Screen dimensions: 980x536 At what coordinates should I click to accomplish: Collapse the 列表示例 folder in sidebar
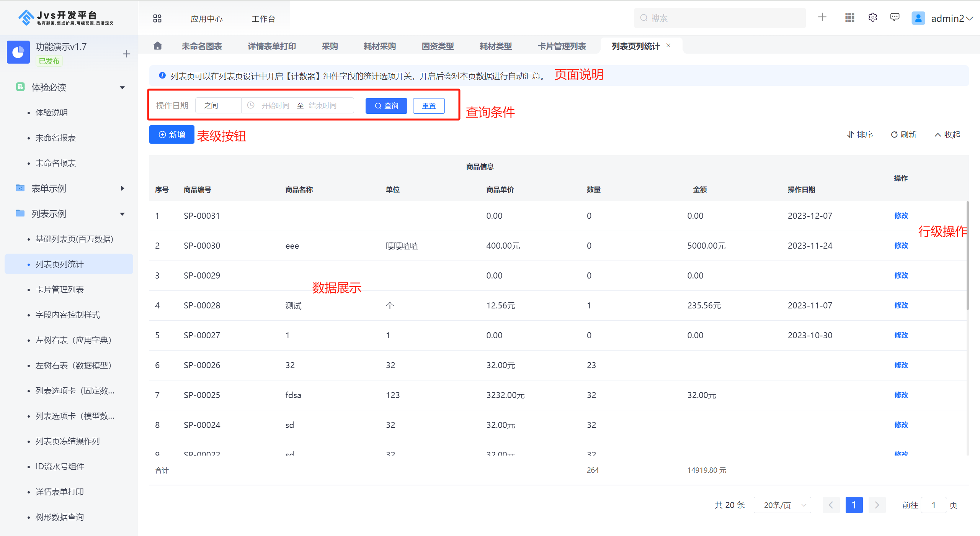[122, 213]
